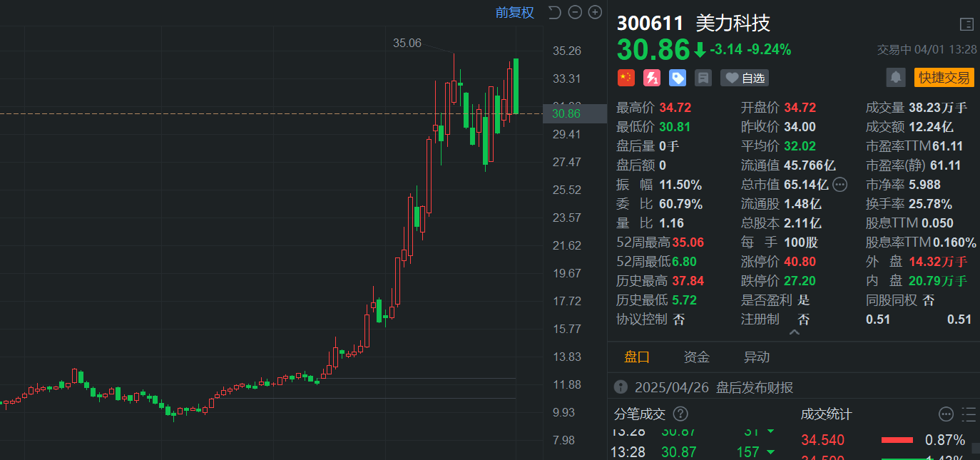Image resolution: width=980 pixels, height=460 pixels.
Task: Click the list view icon beside 成交统计
Action: tap(969, 414)
